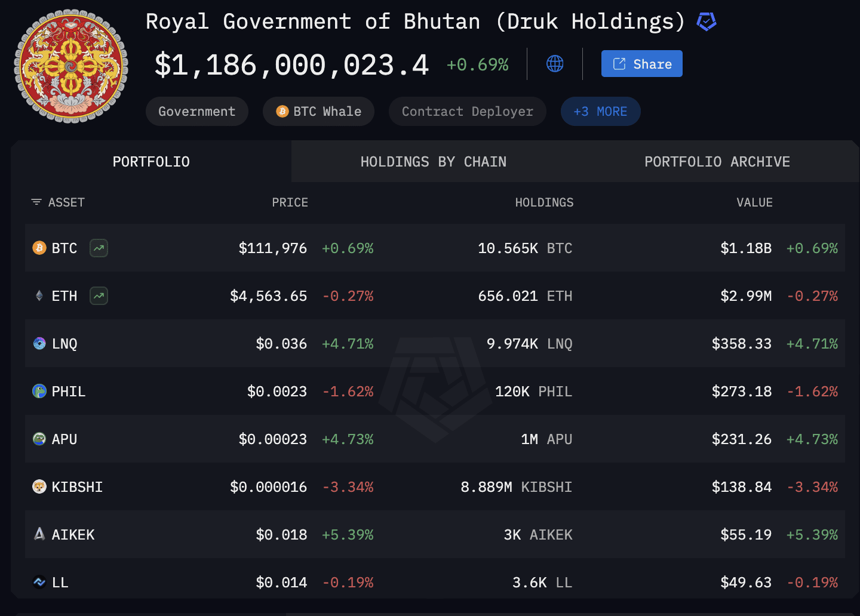Switch to Holdings By Chain tab
This screenshot has width=860, height=616.
(x=434, y=162)
